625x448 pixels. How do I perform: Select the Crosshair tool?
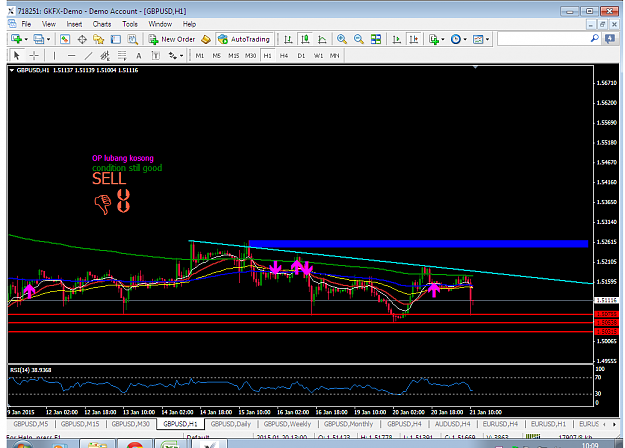click(x=34, y=56)
